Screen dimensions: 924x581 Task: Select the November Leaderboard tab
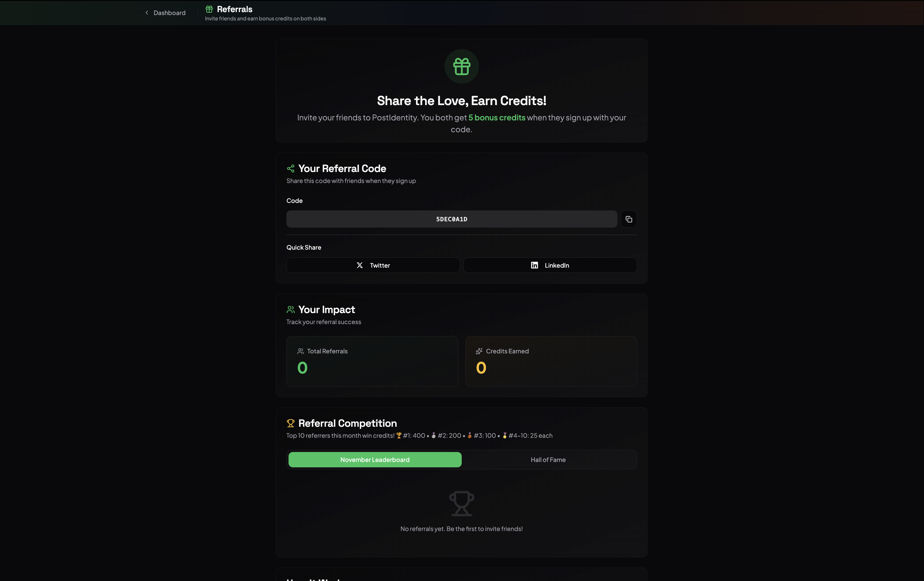click(375, 460)
